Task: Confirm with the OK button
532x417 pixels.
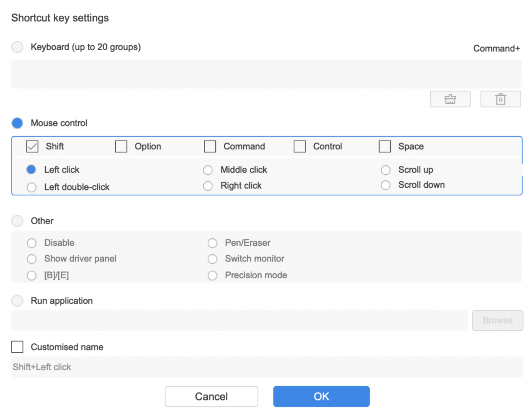Action: 321,396
